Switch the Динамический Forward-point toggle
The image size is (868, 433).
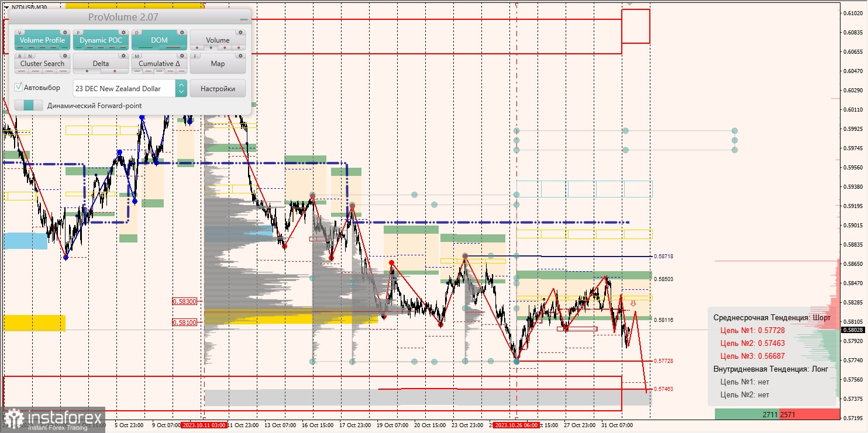pos(29,105)
